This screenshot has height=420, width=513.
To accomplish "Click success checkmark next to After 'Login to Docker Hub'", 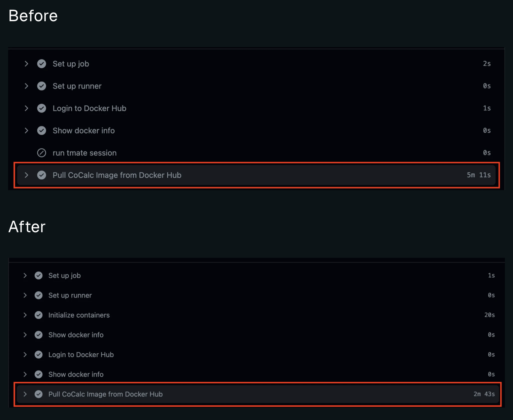I will pyautogui.click(x=39, y=355).
